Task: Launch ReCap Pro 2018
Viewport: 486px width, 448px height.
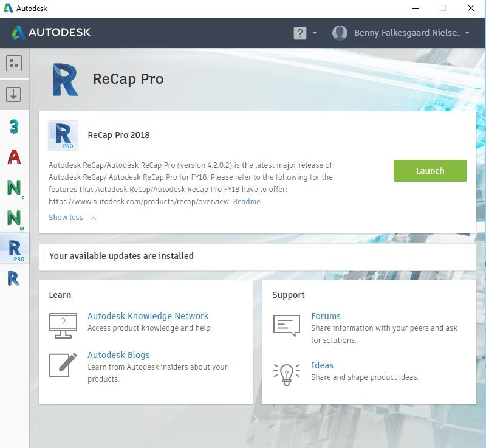Action: pos(430,171)
